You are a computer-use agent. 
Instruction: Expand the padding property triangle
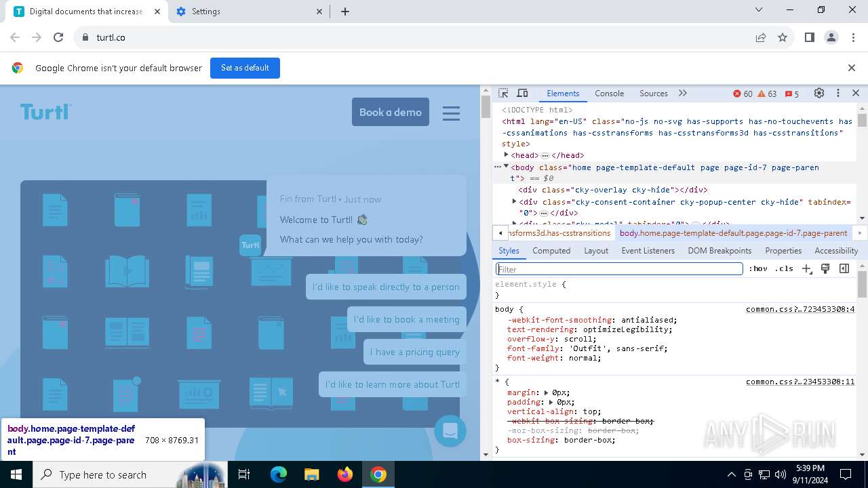click(x=551, y=402)
